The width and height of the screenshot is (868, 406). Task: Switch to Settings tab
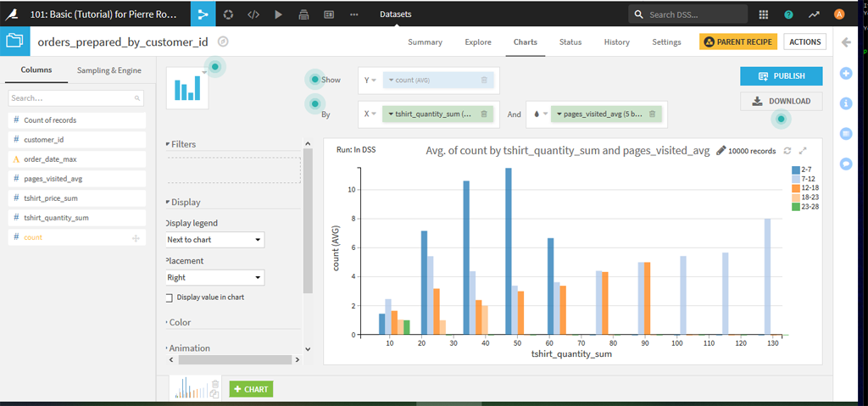[666, 42]
